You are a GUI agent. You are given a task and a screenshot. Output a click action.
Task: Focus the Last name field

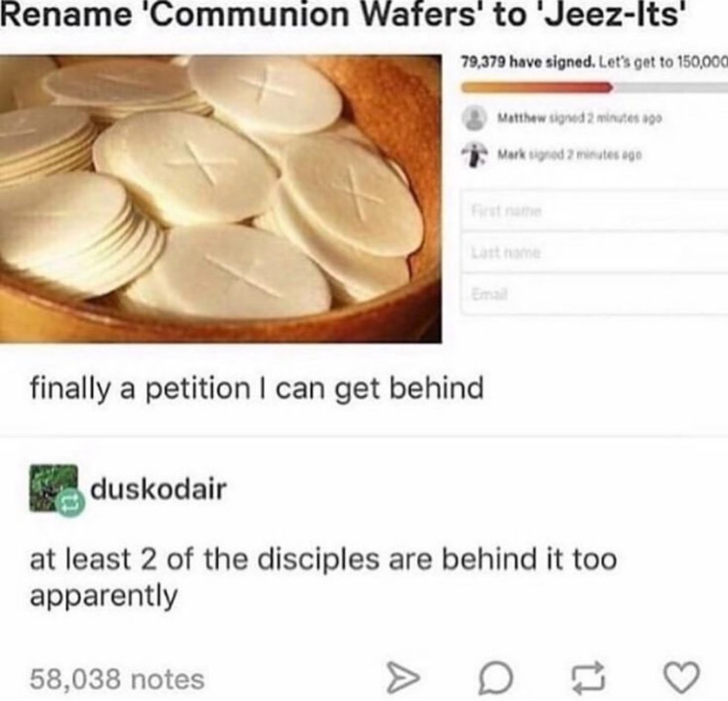click(x=594, y=252)
